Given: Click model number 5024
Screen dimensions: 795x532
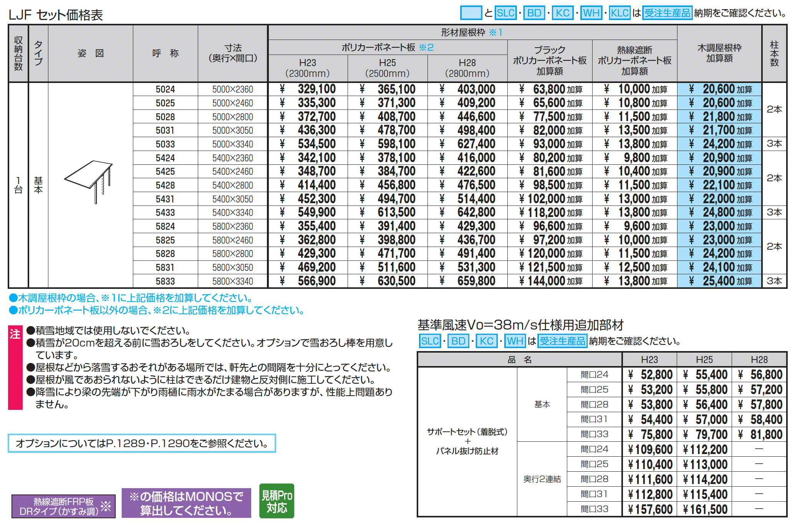Looking at the screenshot, I should tap(165, 89).
